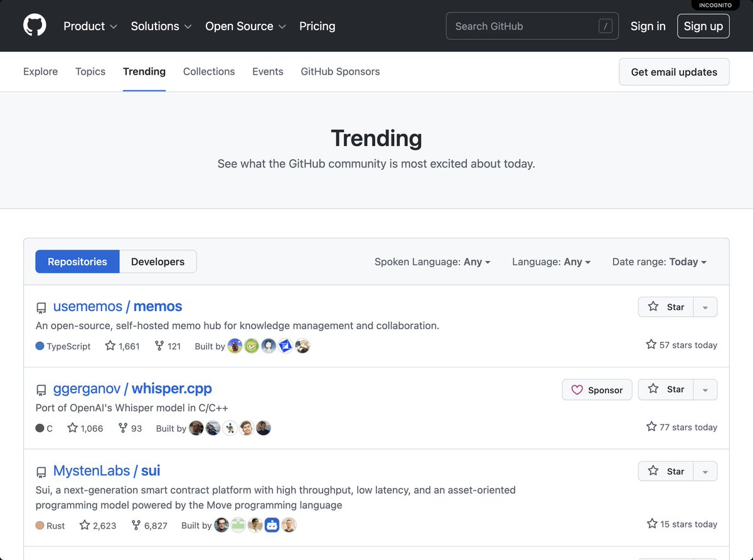
Task: Click the slash shortcut icon in search
Action: point(605,26)
